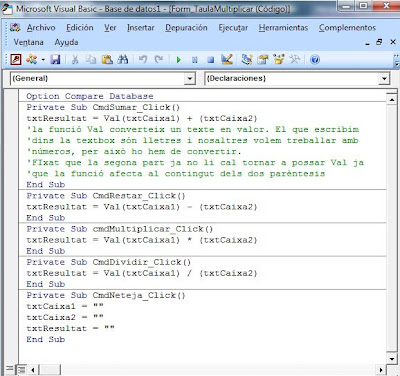Screen dimensions: 400x376
Task: Click the line 'Private Sub CmdRestar_Click()'
Action: point(106,195)
